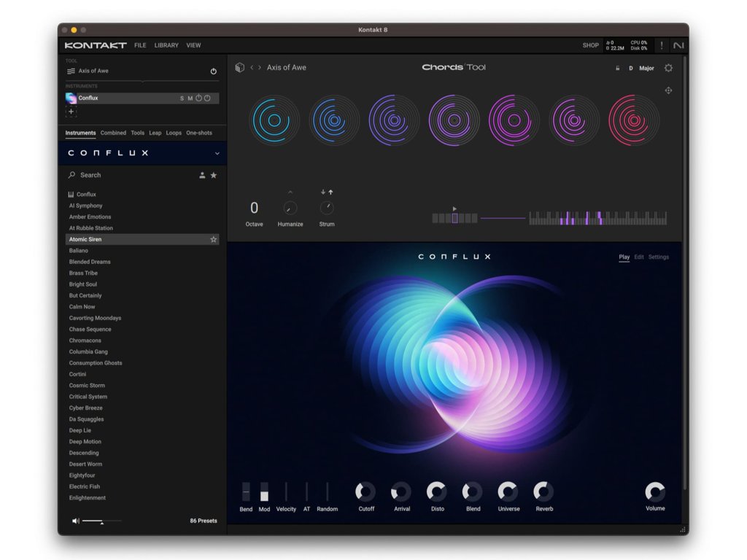Click the crosshair target icon

(x=668, y=90)
